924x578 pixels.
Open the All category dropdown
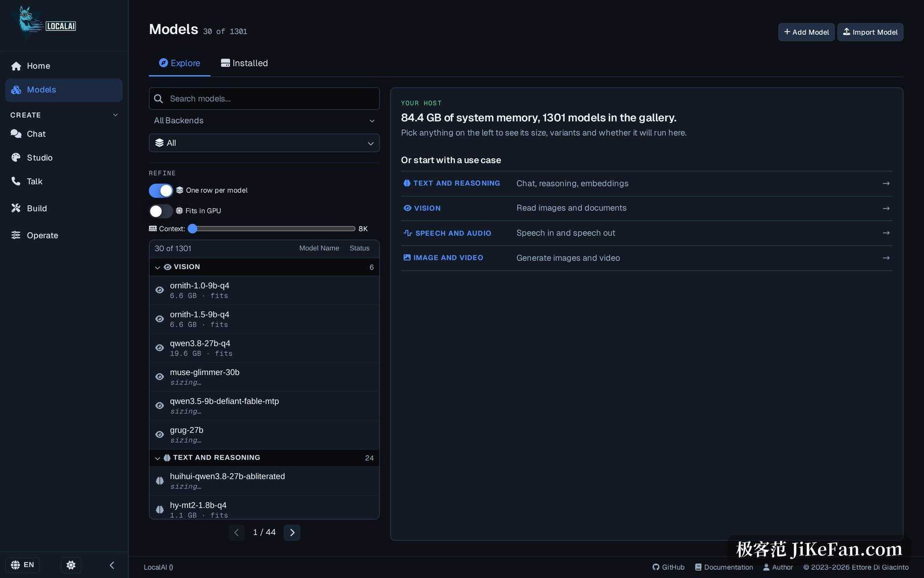pos(264,143)
